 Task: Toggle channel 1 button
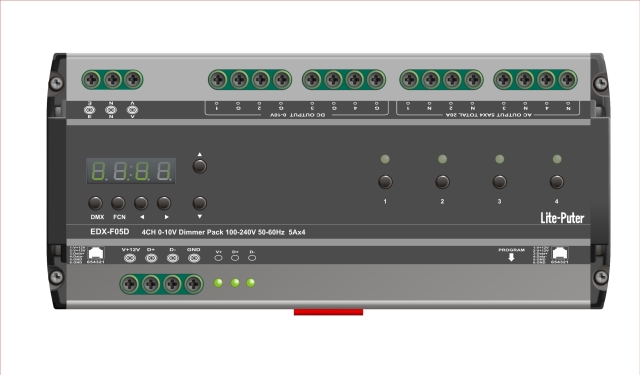385,182
